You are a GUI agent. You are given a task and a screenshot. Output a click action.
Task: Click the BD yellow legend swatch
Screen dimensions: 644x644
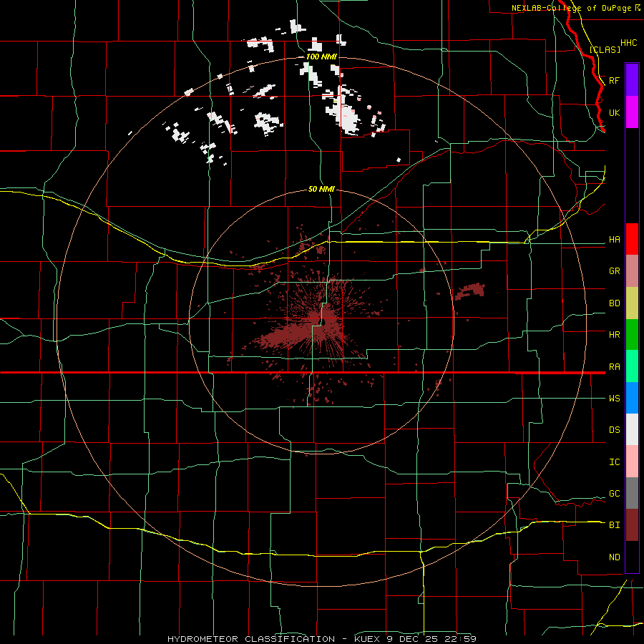632,303
